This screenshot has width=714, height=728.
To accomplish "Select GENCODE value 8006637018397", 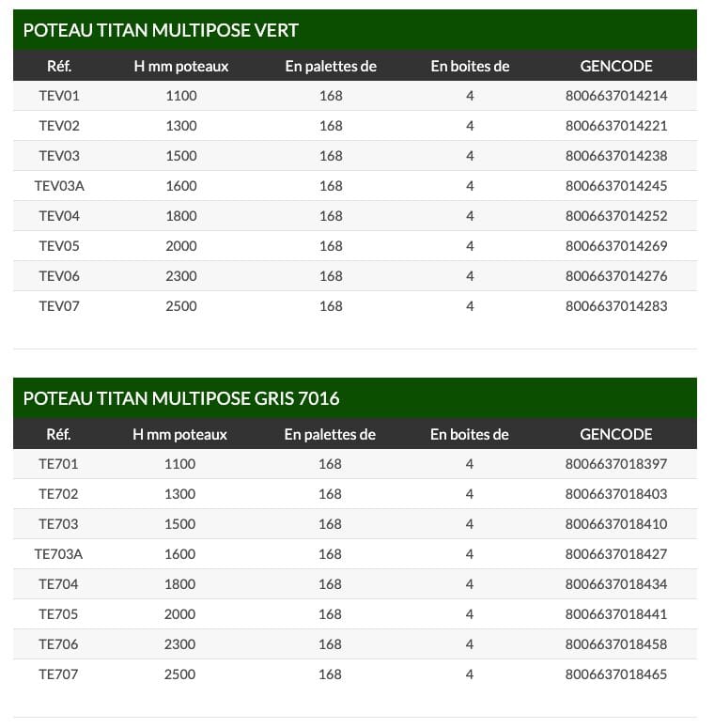I will (616, 464).
